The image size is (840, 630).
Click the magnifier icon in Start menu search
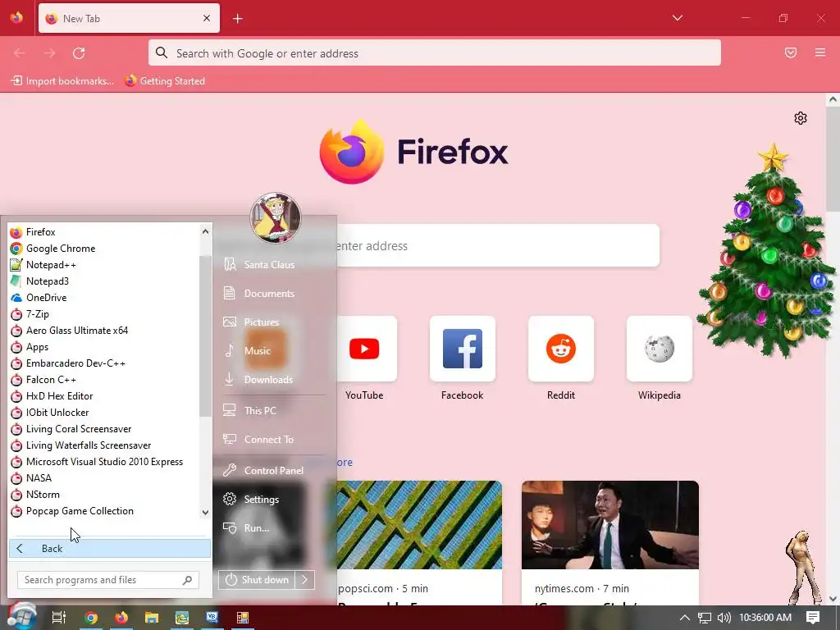click(187, 580)
